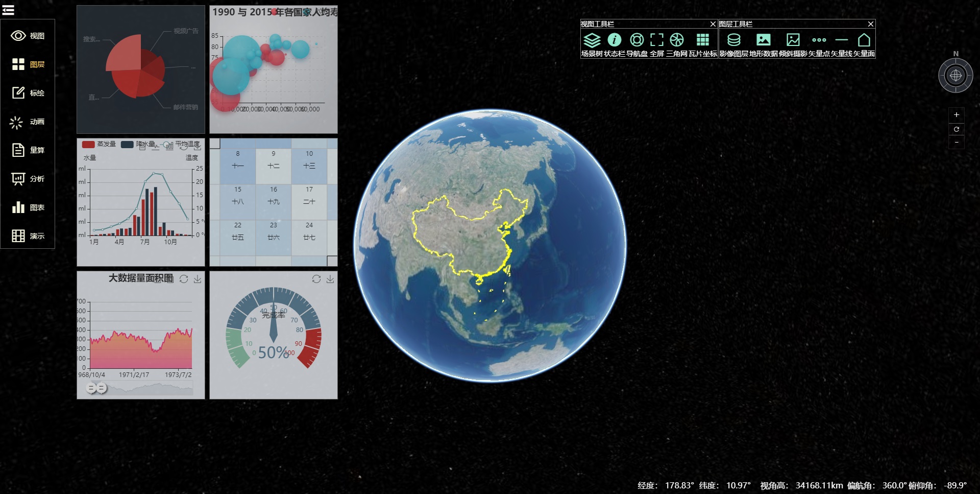This screenshot has height=494, width=980.
Task: Expand the hamburger menu at top left
Action: [8, 10]
